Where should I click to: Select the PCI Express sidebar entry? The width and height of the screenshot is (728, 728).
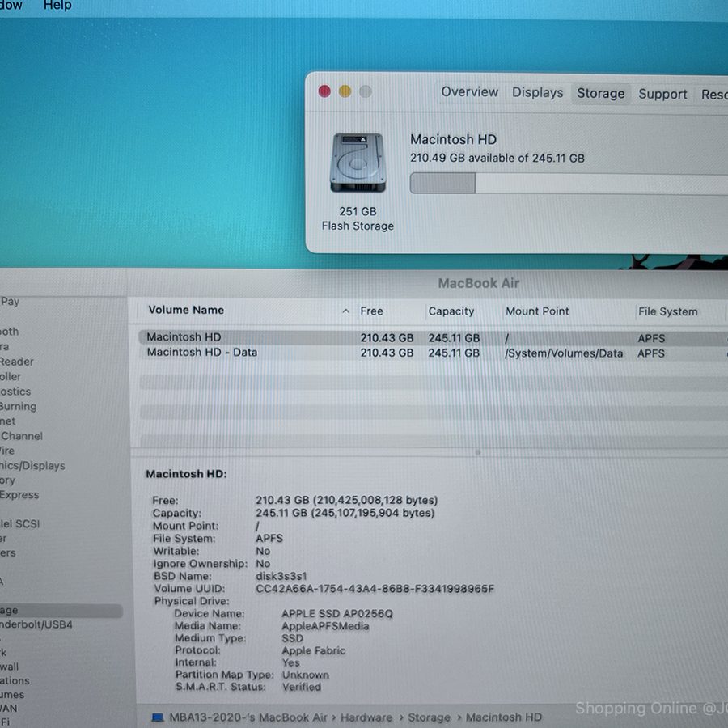click(19, 495)
